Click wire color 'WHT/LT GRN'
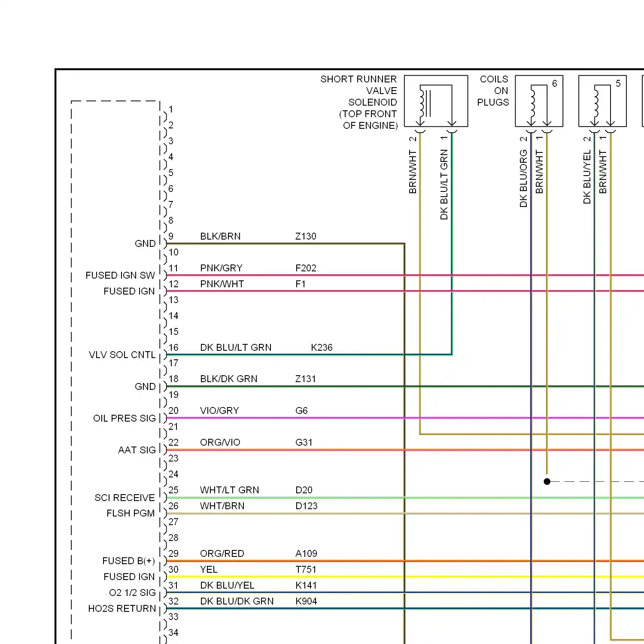644x644 pixels. [x=230, y=490]
